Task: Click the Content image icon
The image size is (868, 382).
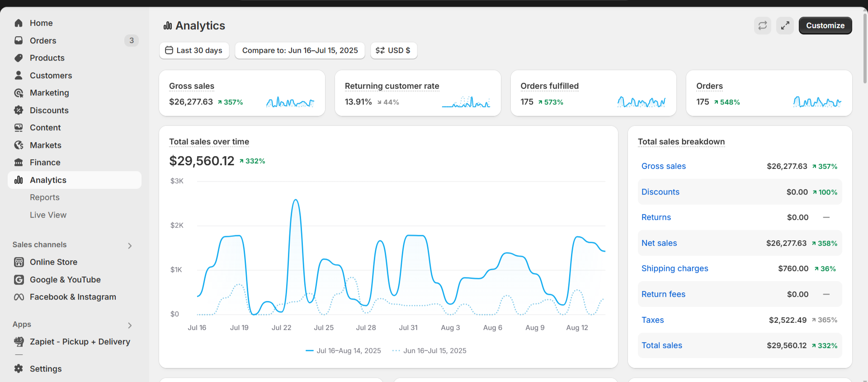Action: click(x=19, y=128)
